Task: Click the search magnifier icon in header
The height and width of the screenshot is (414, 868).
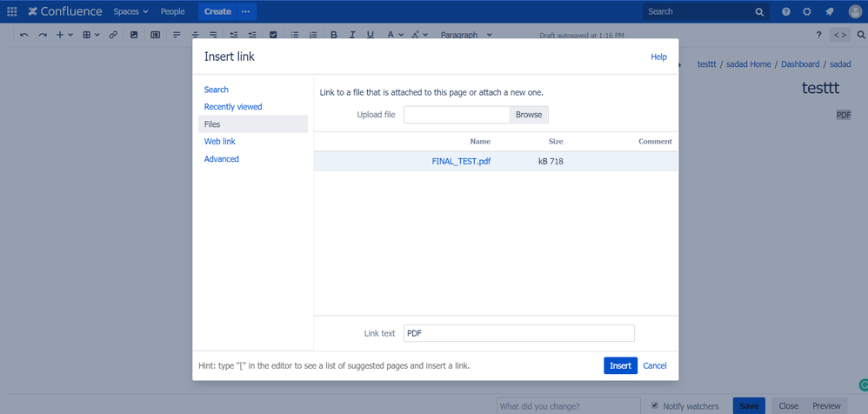Action: [759, 11]
